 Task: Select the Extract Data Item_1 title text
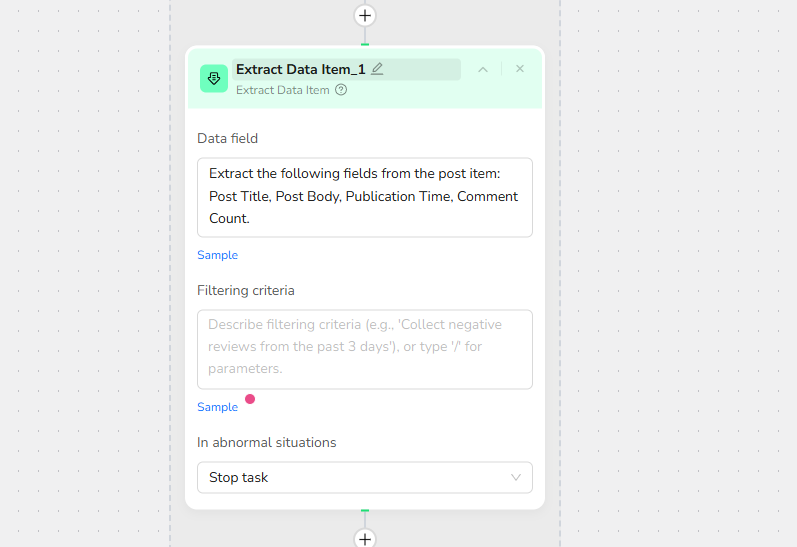pos(300,69)
